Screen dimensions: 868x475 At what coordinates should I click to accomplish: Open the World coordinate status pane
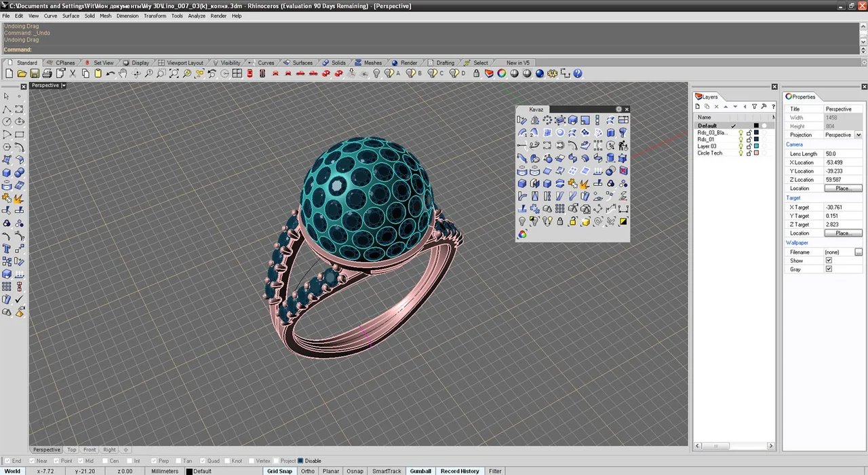[12, 471]
